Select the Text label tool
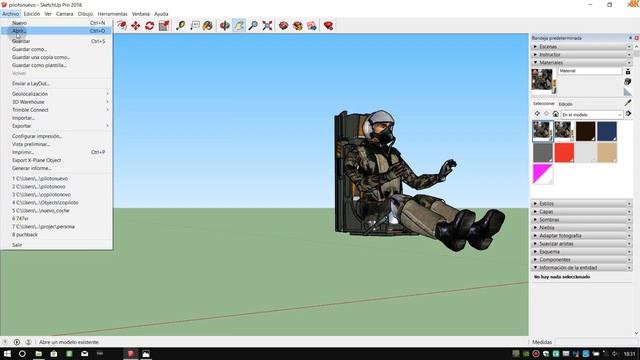640x360 pixels. click(195, 26)
